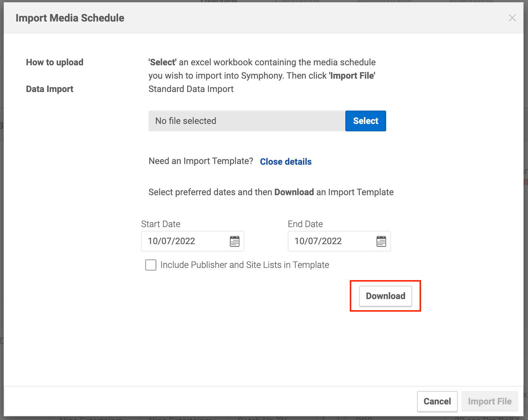Click the 'No file selected' field
Screen dimensions: 528x420
[x=247, y=121]
